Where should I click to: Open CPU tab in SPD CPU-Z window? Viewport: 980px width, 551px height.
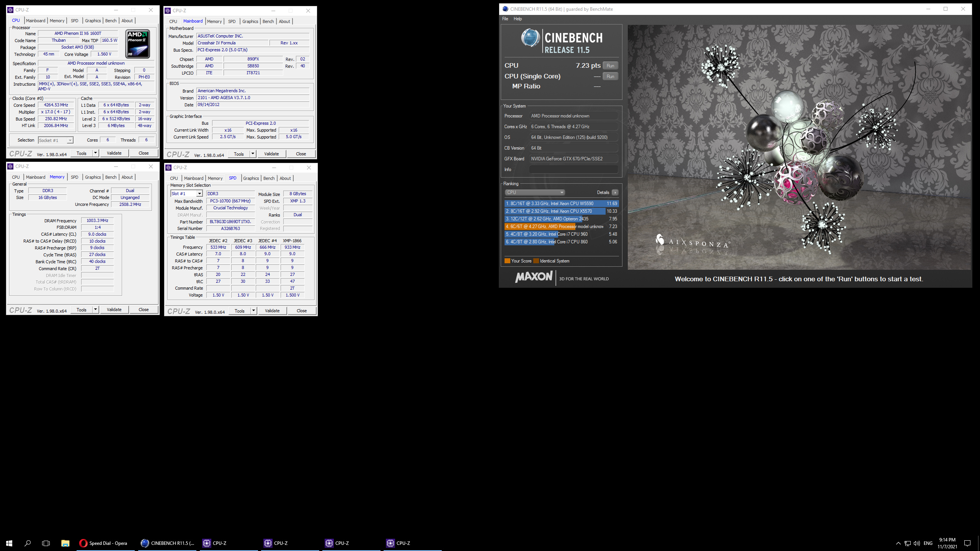pyautogui.click(x=174, y=178)
